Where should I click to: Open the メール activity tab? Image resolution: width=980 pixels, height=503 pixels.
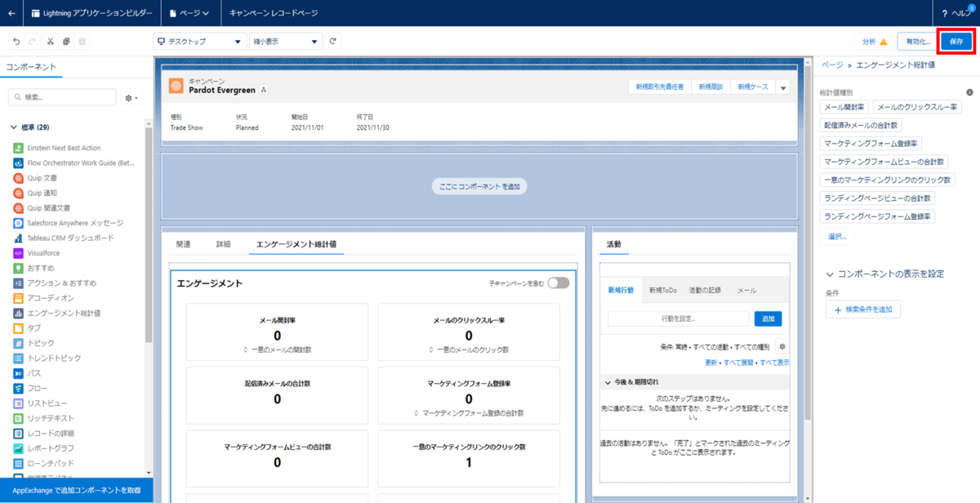(746, 291)
